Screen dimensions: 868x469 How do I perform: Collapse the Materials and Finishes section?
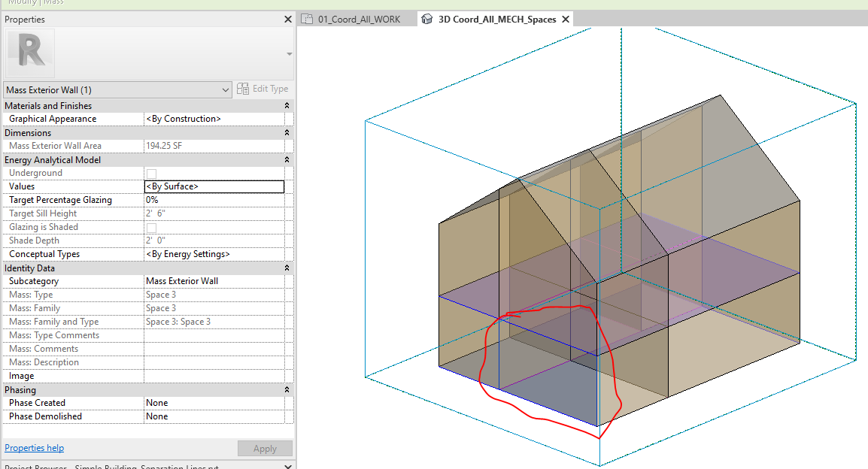pos(287,105)
